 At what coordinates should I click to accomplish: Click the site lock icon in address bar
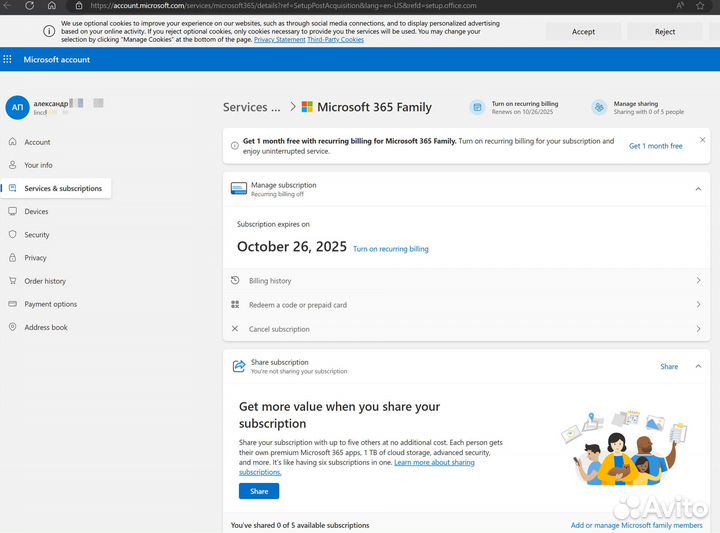79,6
